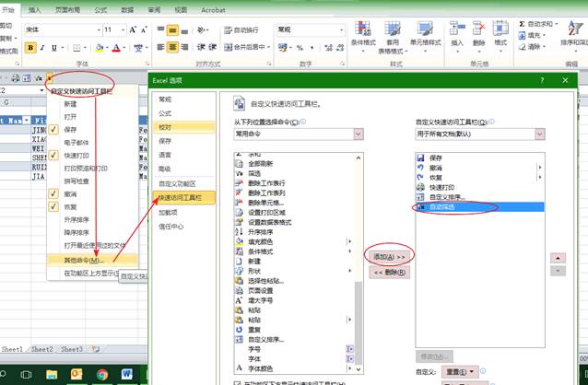Screen dimensions: 588x385
Task: Move selected command up with arrow button
Action: [556, 258]
